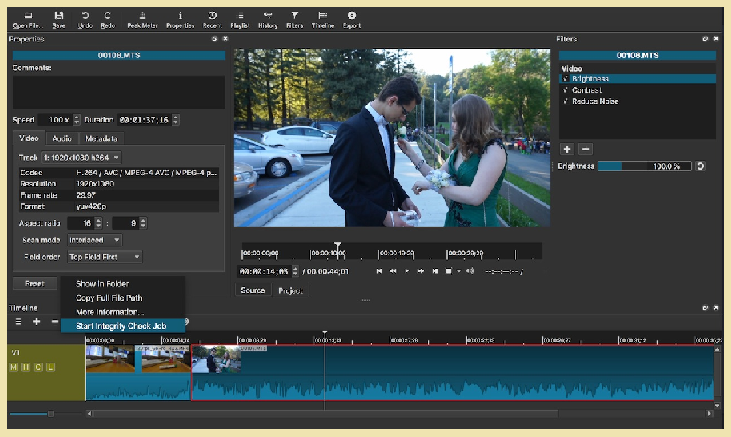Click the Aspect ratio height spinner
The width and height of the screenshot is (731, 437).
(143, 223)
